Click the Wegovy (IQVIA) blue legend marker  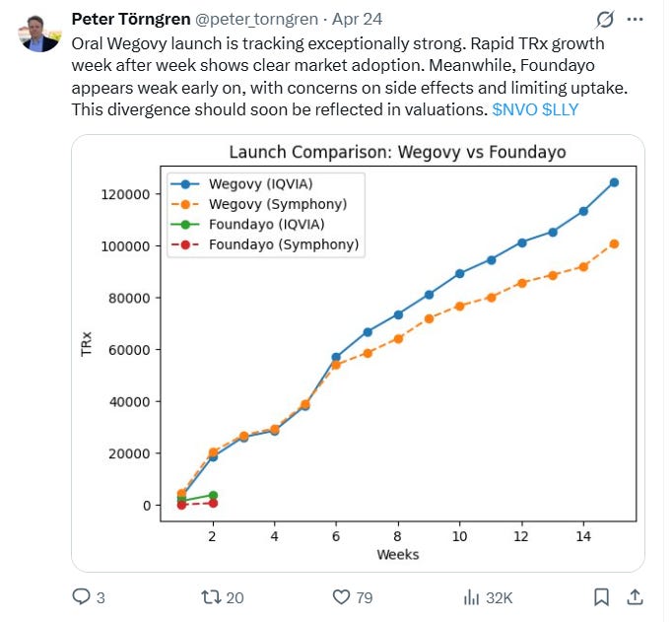pyautogui.click(x=185, y=184)
